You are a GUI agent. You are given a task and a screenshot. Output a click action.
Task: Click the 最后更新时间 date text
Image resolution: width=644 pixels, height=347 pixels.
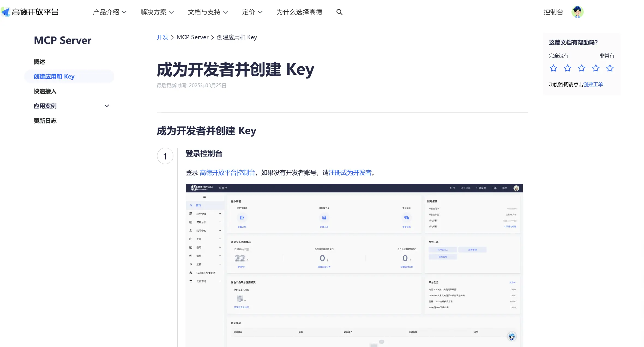191,86
